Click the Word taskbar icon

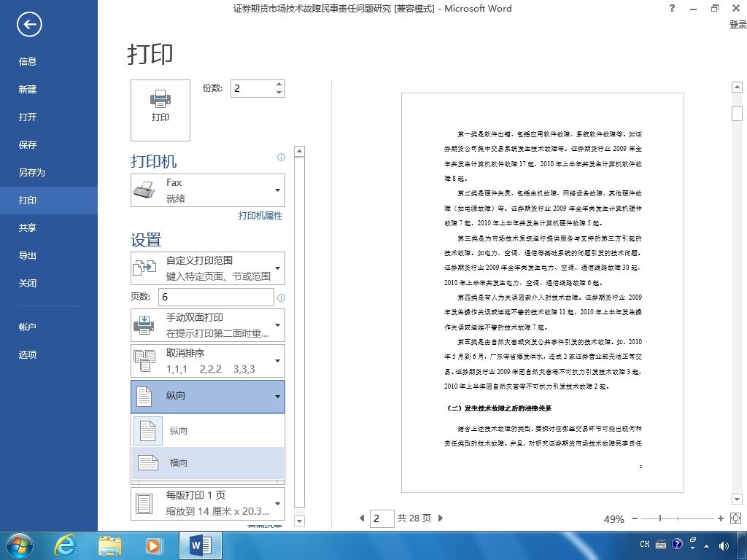point(201,545)
